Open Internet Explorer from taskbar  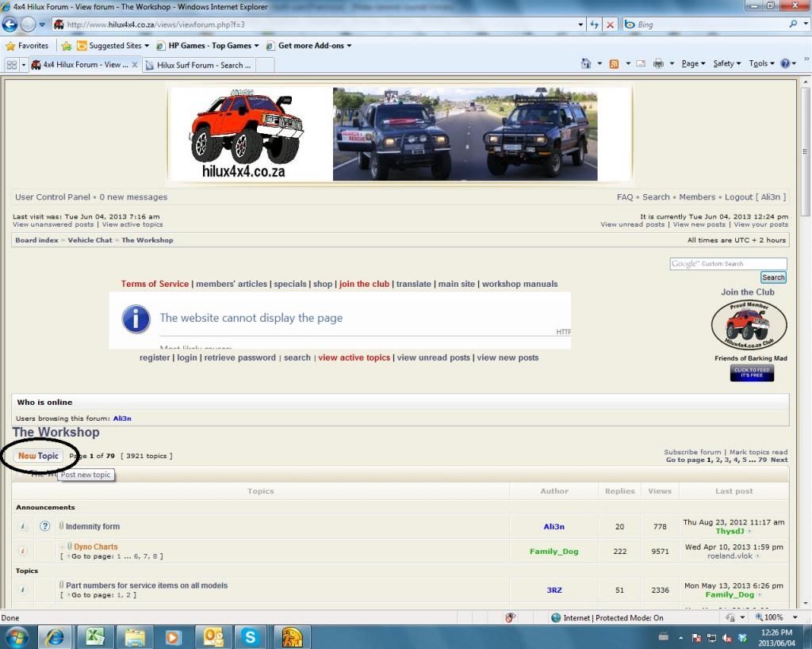[55, 637]
